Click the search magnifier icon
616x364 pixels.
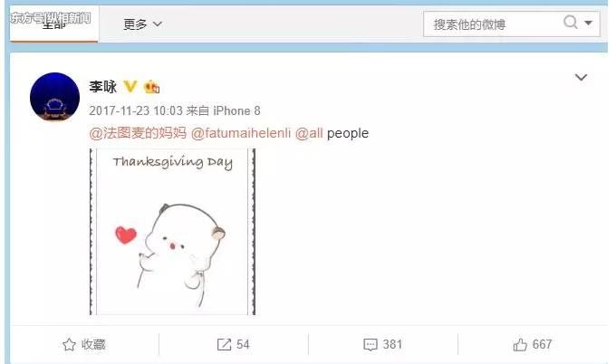click(571, 22)
